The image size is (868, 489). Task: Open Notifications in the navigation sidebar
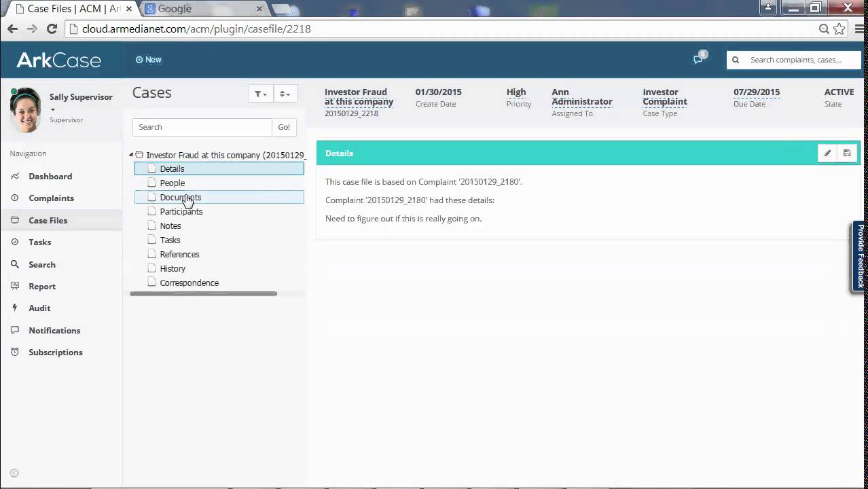coord(54,331)
